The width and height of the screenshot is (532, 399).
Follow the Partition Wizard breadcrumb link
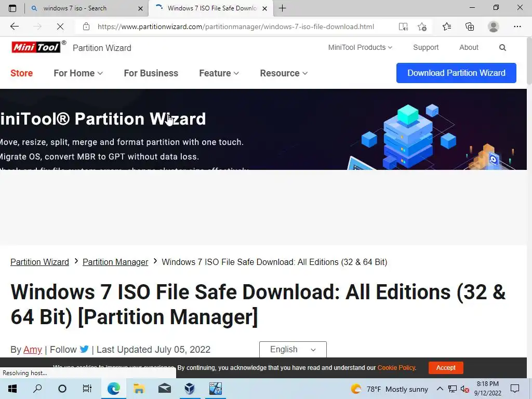(39, 262)
